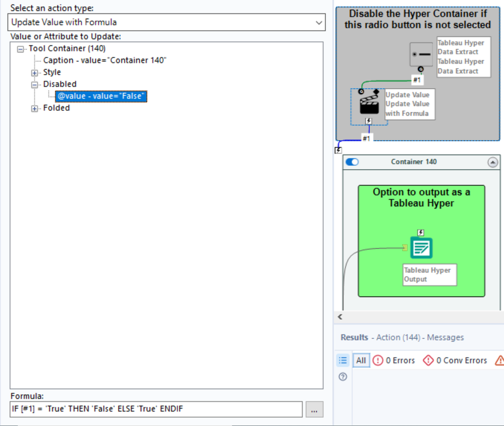Click the #1 label on the green connection
This screenshot has width=504, height=426.
pyautogui.click(x=417, y=80)
